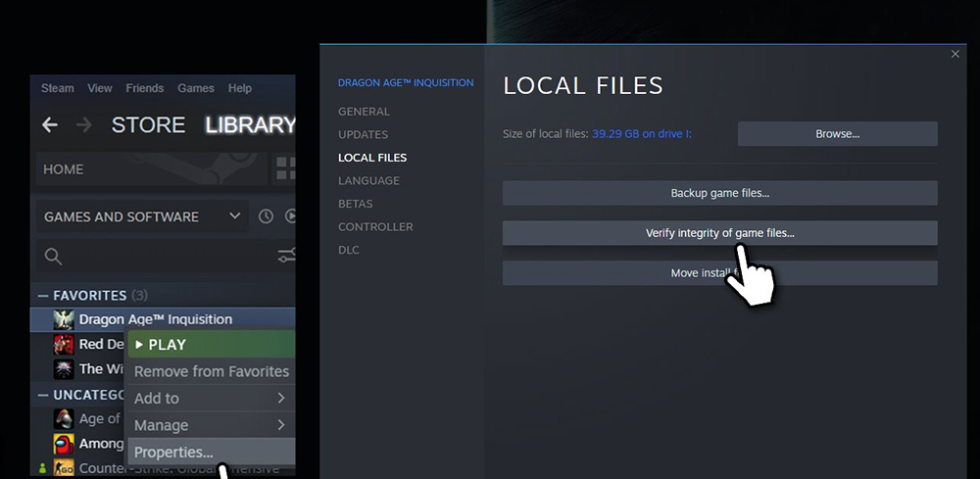Click PLAY in the context menu
The height and width of the screenshot is (479, 980).
point(212,345)
